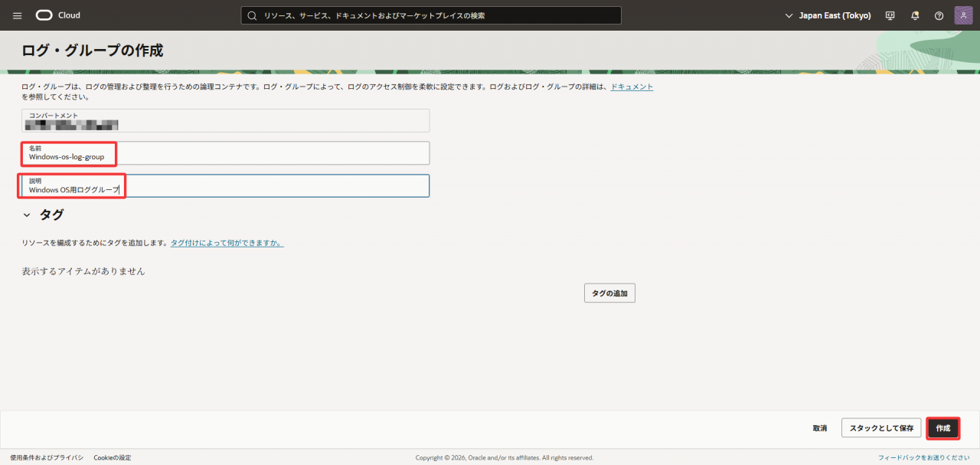The height and width of the screenshot is (465, 980).
Task: Open Cookieの設定 footer link
Action: point(113,457)
